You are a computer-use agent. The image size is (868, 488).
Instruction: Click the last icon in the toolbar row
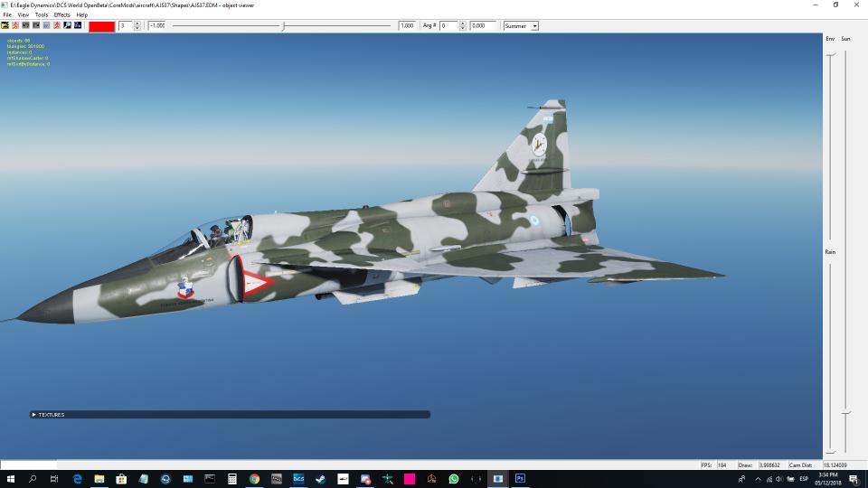click(x=78, y=25)
